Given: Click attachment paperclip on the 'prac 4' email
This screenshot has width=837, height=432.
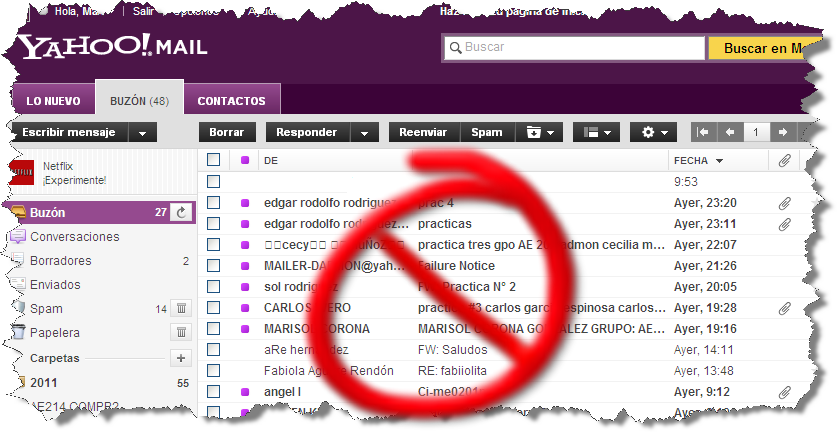Looking at the screenshot, I should 784,203.
